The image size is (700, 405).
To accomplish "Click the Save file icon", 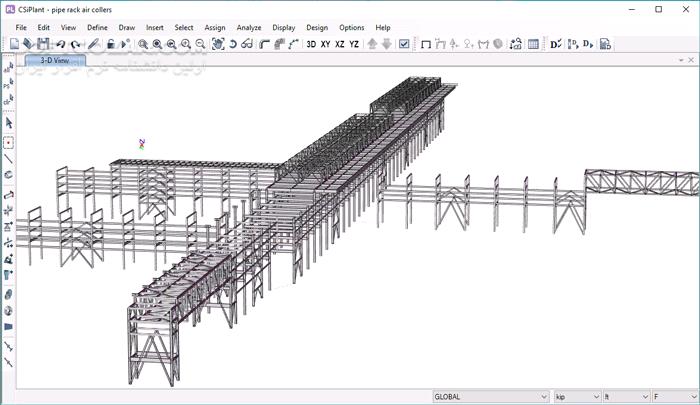I will coord(43,44).
